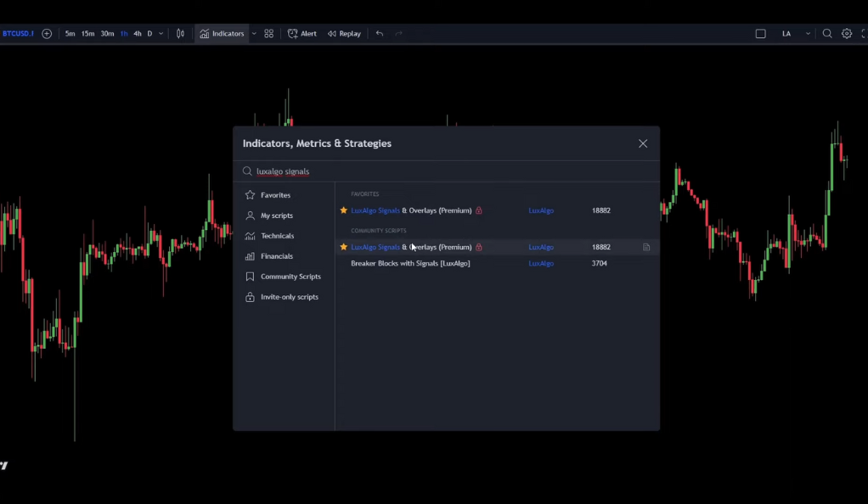Toggle star on Community Scripts LuxAlgo row
868x504 pixels.
coord(343,247)
